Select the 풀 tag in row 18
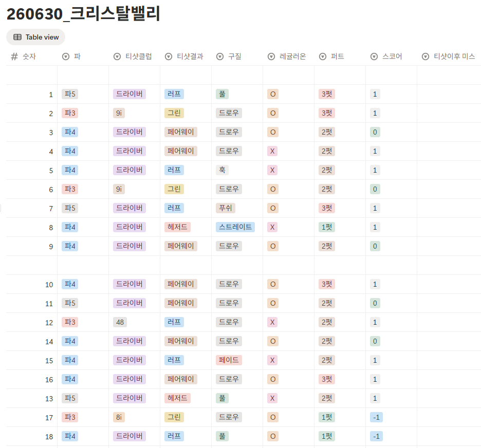 [x=222, y=436]
